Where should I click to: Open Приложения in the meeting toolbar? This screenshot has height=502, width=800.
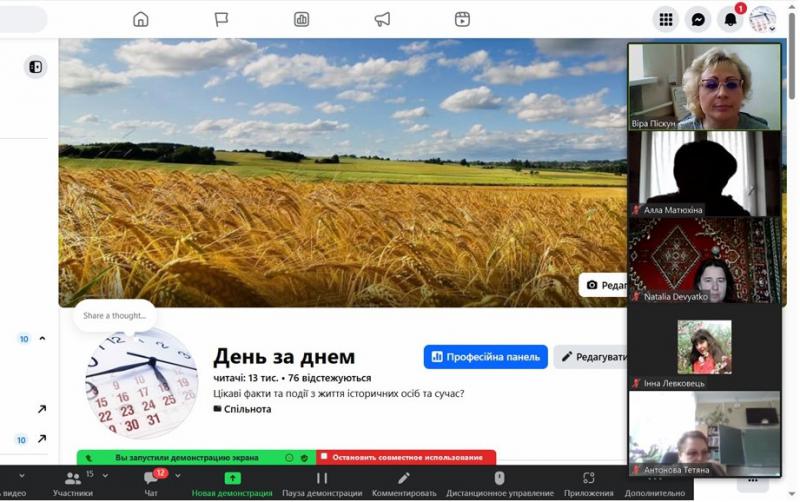point(588,483)
